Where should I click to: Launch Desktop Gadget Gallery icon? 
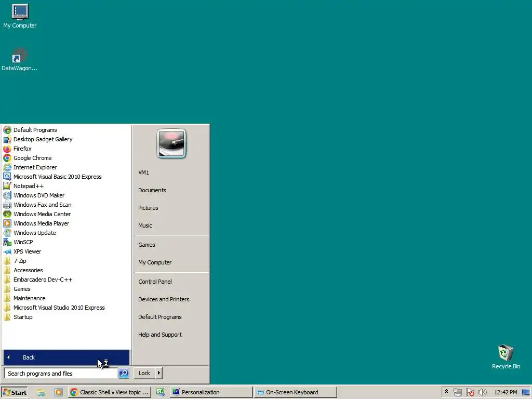coord(7,139)
